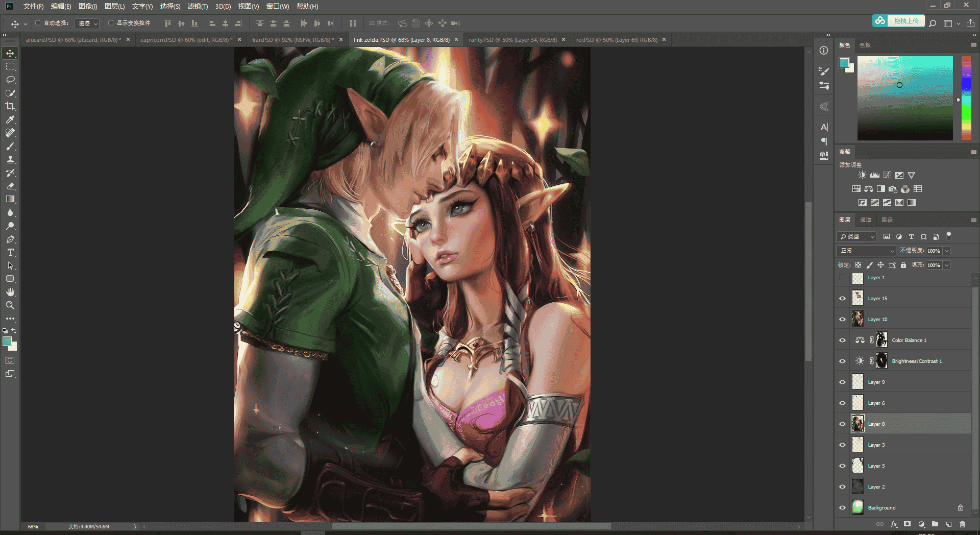Enable the auto-select checkbox

(38, 23)
